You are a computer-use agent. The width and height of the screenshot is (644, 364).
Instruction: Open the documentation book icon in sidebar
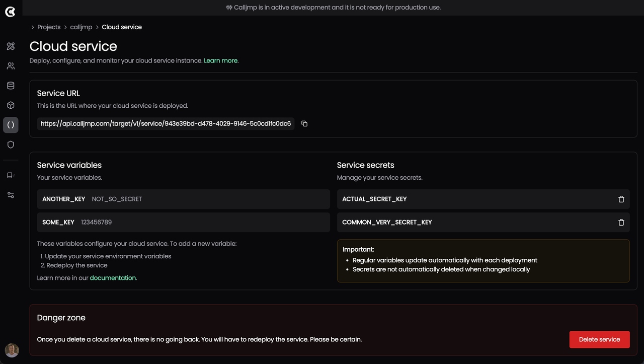[x=11, y=175]
